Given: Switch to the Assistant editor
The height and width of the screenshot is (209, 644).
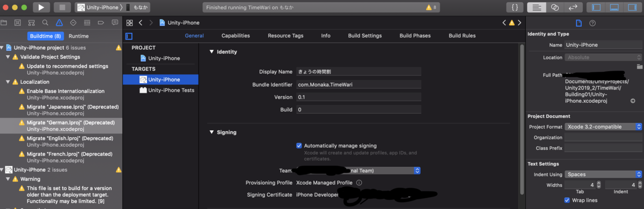Looking at the screenshot, I should 555,7.
